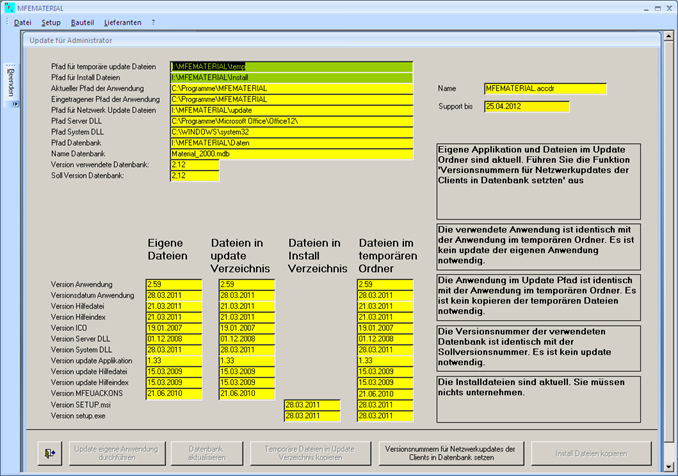Click the MFEMATERIAL app icon in title bar
Viewport: 678px width, 476px height.
pyautogui.click(x=10, y=8)
